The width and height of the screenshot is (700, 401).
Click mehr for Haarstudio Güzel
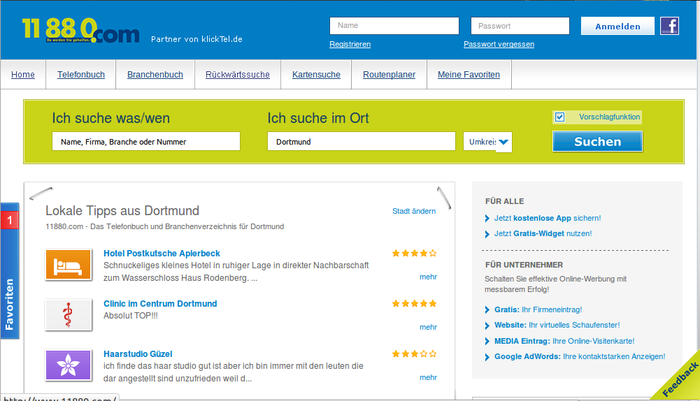click(428, 378)
